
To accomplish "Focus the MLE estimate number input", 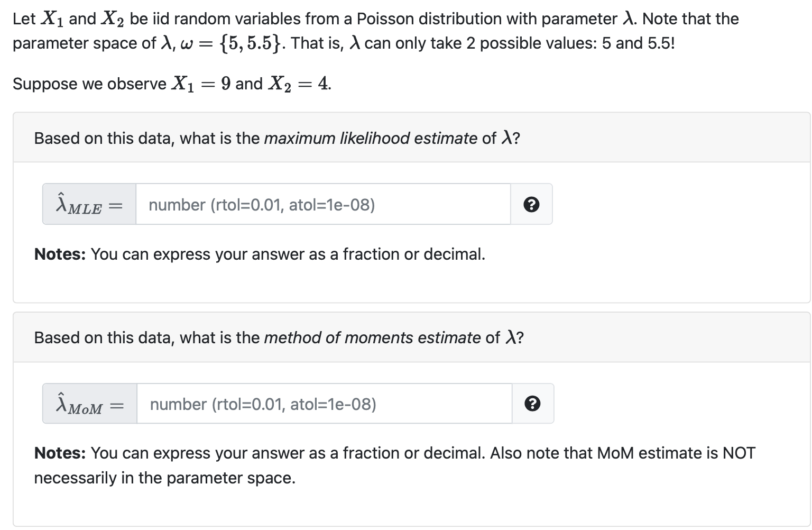I will pyautogui.click(x=323, y=204).
